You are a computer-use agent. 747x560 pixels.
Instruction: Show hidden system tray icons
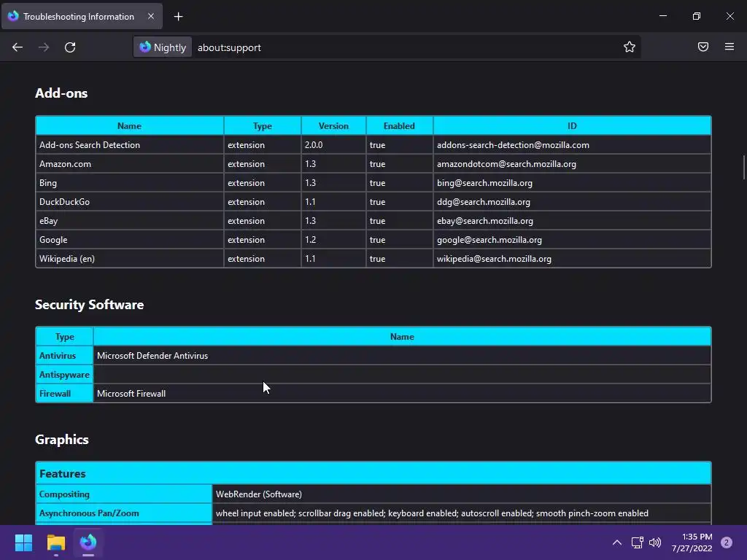pos(617,542)
